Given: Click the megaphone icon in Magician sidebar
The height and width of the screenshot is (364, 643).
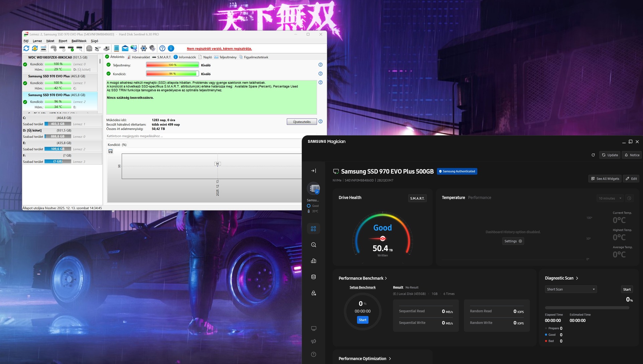Looking at the screenshot, I should (313, 341).
